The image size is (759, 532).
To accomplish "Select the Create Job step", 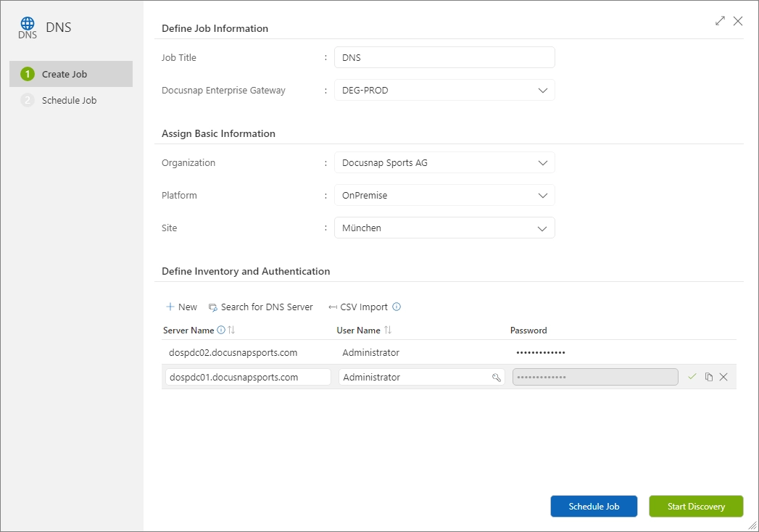I will (x=70, y=74).
